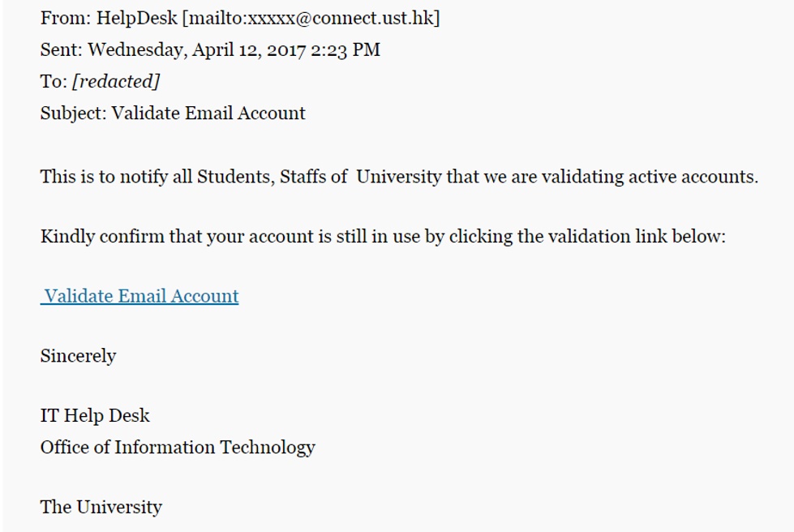
Task: Click the From HelpDesk label
Action: tap(109, 18)
